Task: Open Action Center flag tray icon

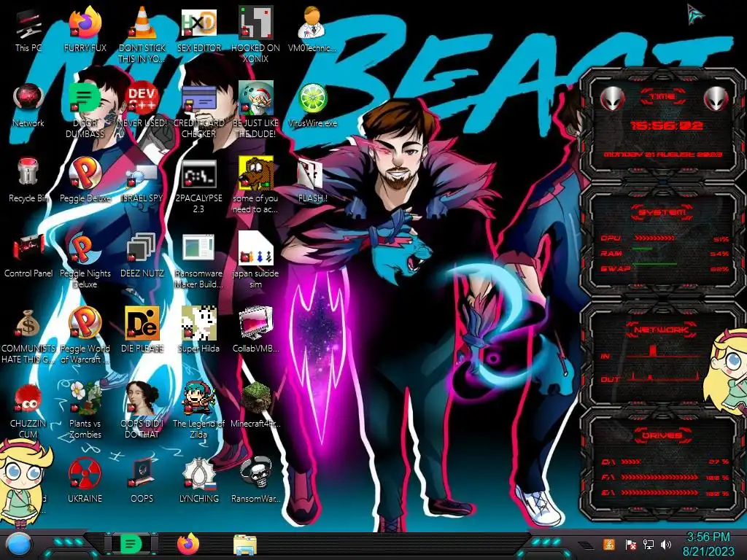Action: (630, 544)
